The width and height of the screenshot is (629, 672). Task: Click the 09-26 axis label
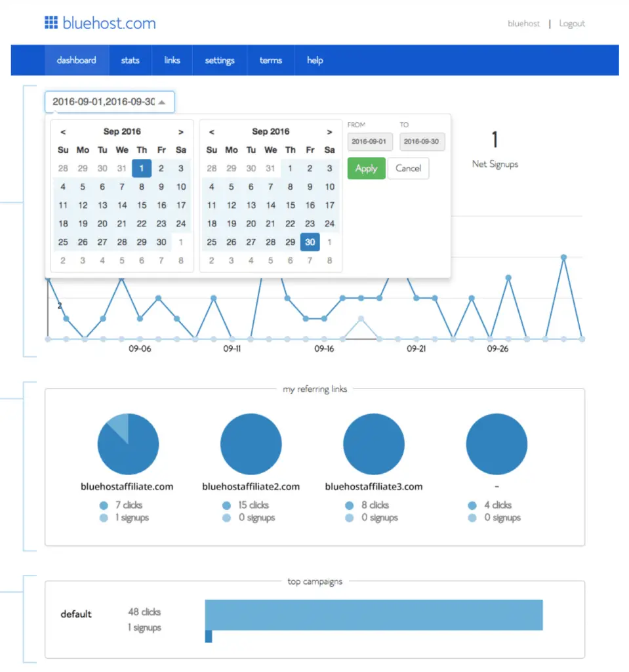pos(497,349)
